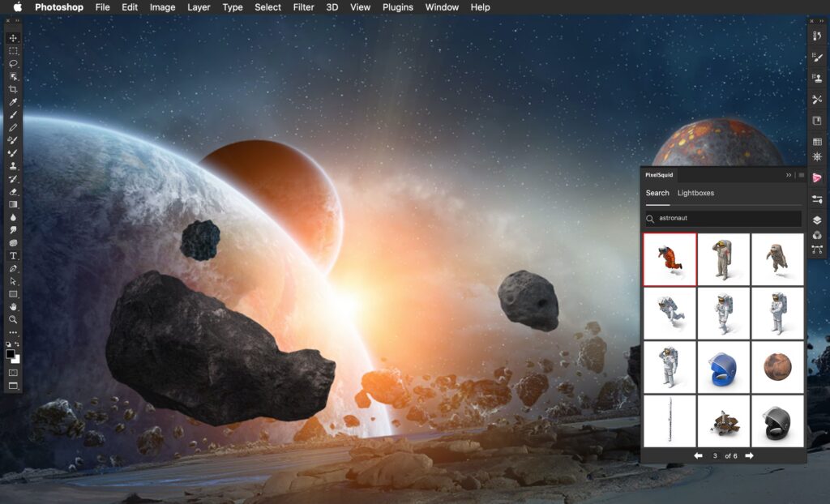Open the History panel icon
The height and width of the screenshot is (504, 830).
tap(817, 36)
